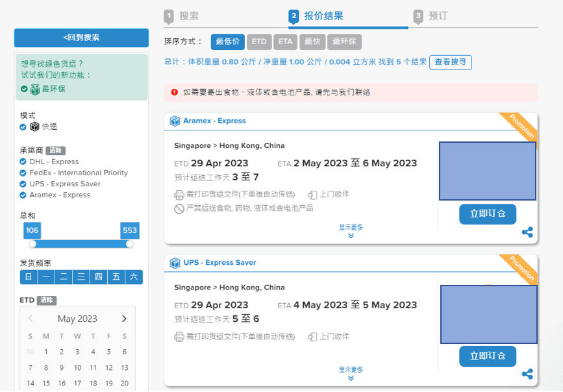Select May 16 in ETD calendar
Viewport: 563px width, 392px height.
(x=62, y=384)
